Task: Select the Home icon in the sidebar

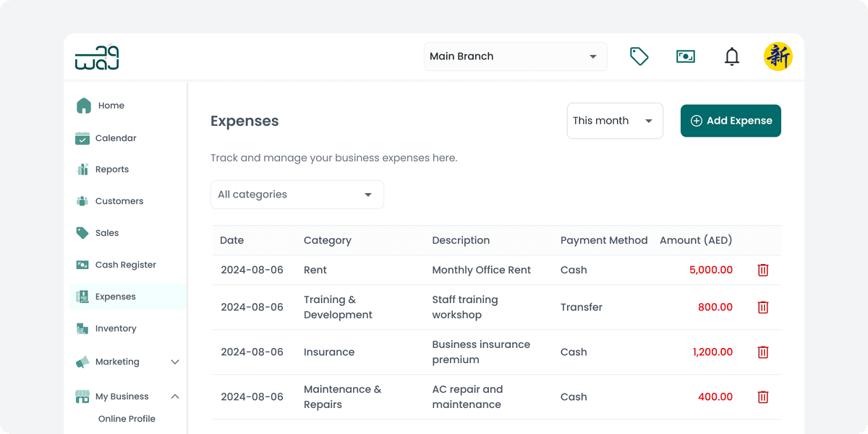Action: [82, 105]
